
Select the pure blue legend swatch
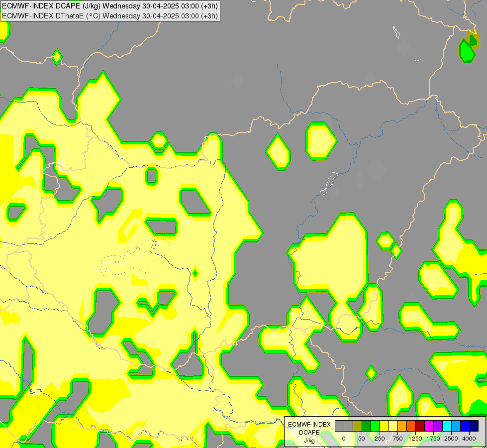(x=465, y=426)
